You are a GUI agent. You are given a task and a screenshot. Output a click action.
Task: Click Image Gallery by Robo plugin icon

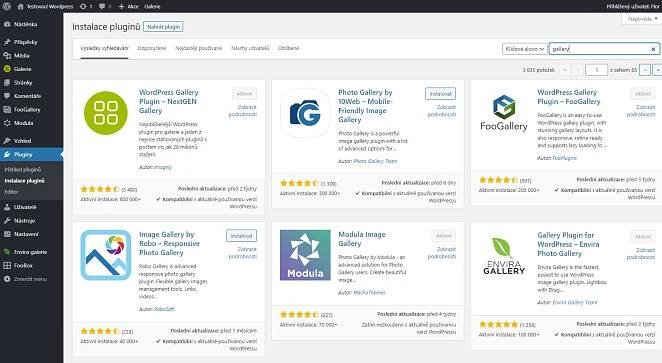click(x=106, y=255)
